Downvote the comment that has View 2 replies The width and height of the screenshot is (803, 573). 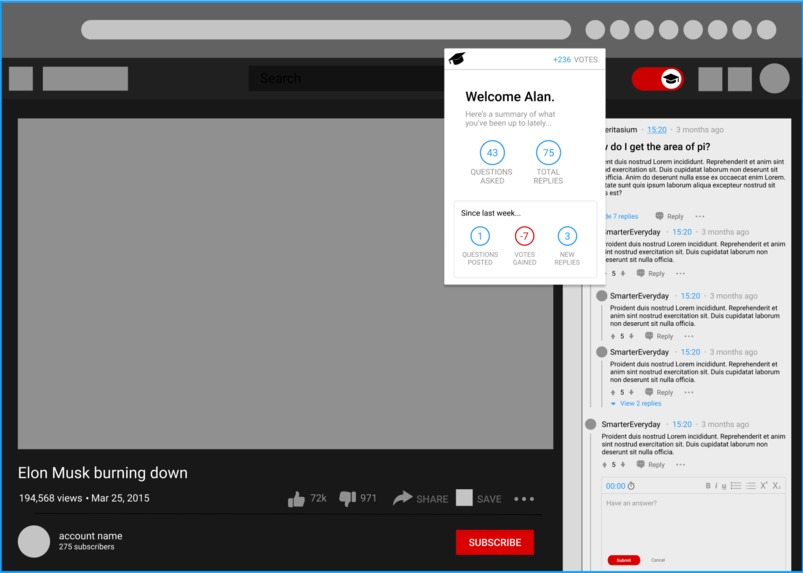coord(631,393)
